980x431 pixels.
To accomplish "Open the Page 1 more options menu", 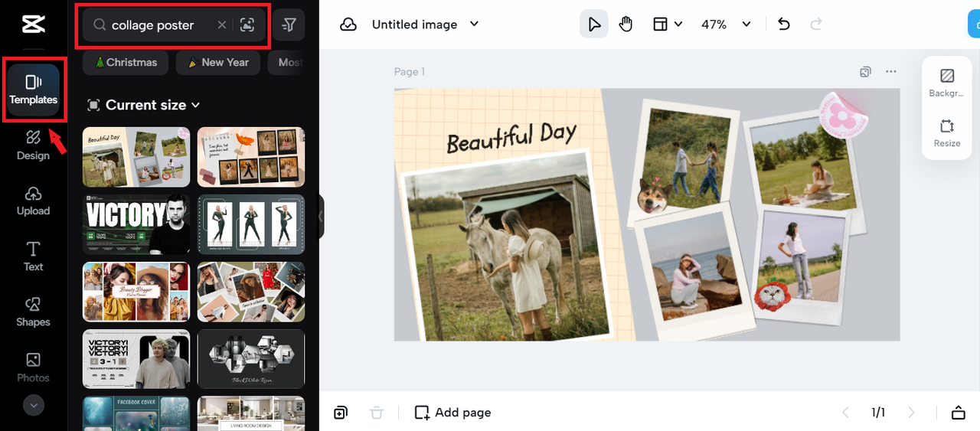I will [890, 72].
